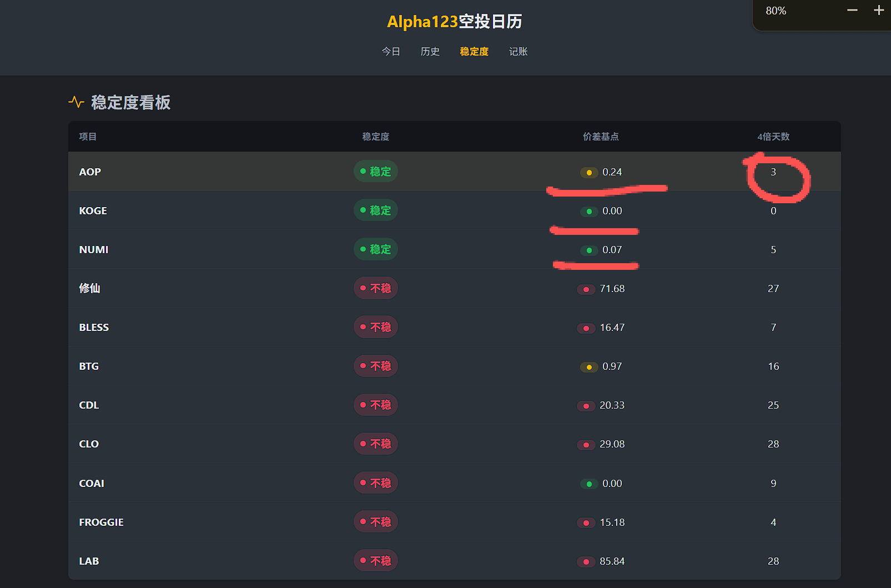Click yellow indicator dot next to 0.24
This screenshot has height=588, width=891.
(589, 173)
